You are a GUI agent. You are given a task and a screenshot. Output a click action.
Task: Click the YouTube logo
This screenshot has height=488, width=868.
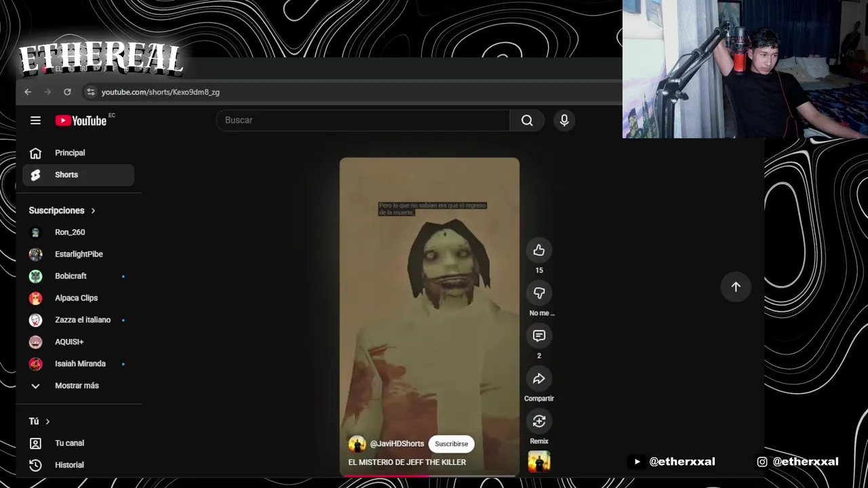pyautogui.click(x=81, y=121)
